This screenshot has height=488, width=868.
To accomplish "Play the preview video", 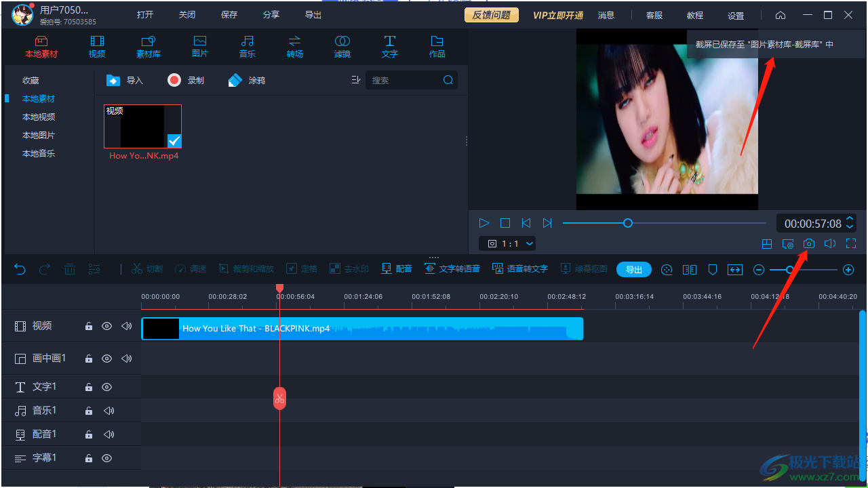I will pos(484,223).
